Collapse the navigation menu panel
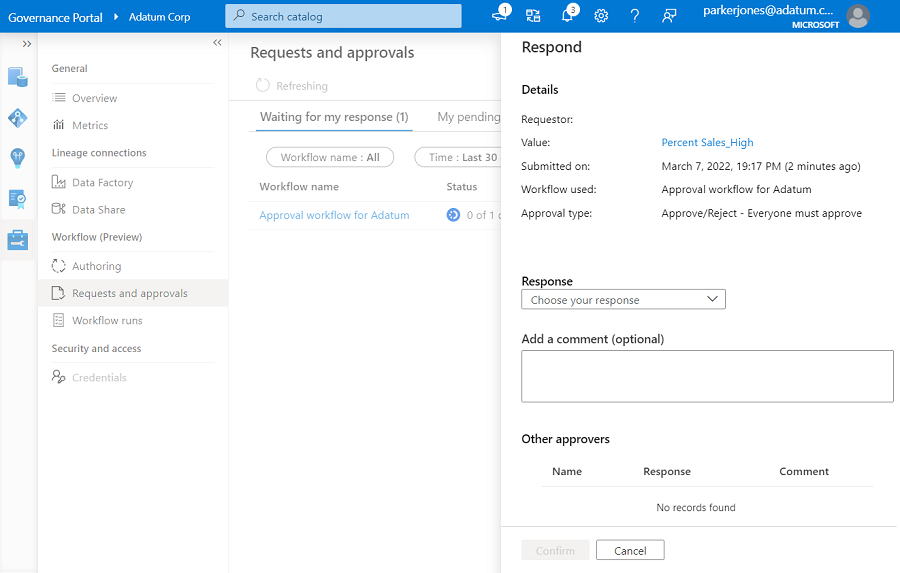 [x=217, y=43]
